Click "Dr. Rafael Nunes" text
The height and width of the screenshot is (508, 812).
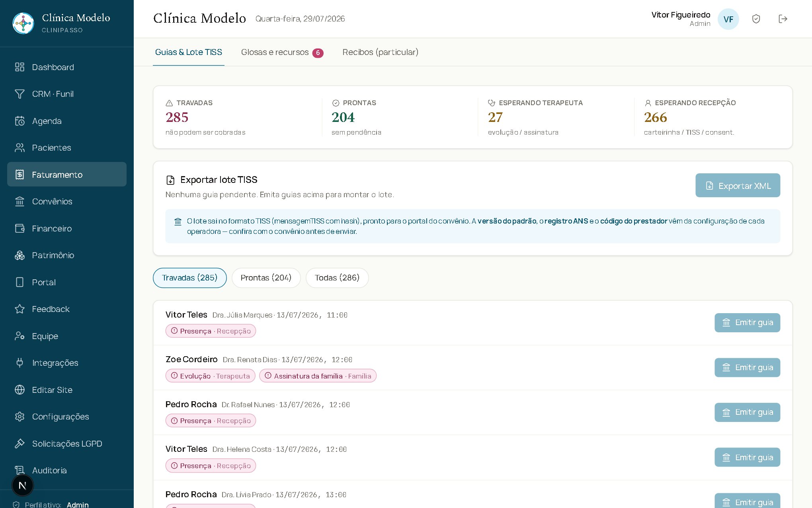248,405
